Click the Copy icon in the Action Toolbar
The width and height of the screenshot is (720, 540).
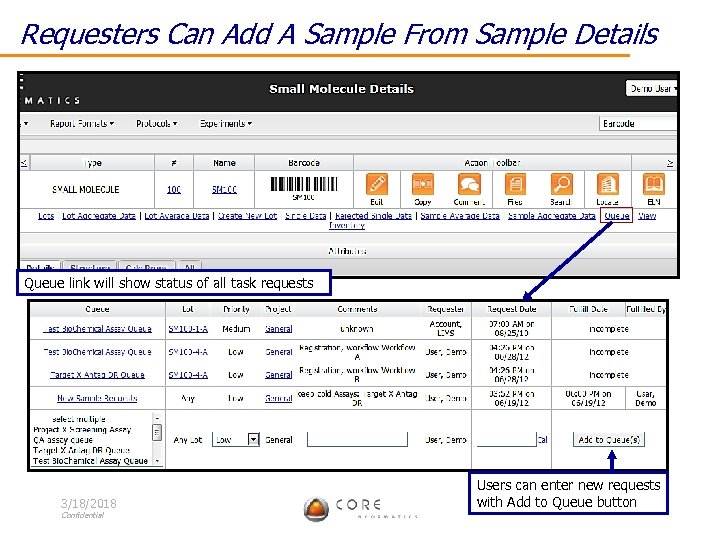pyautogui.click(x=422, y=185)
